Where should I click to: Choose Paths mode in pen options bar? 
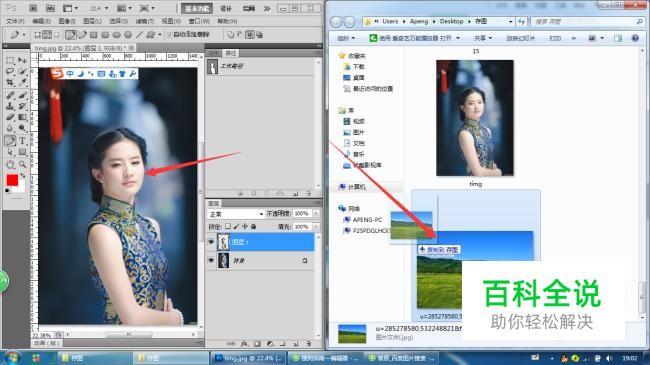click(x=47, y=35)
